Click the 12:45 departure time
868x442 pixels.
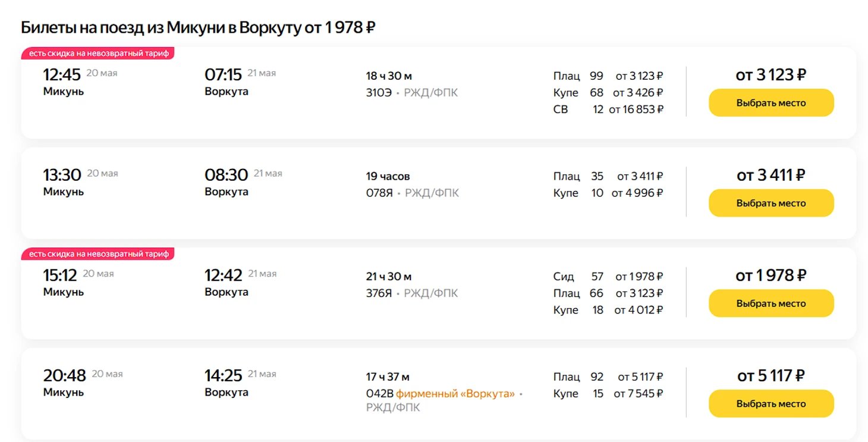(x=61, y=74)
